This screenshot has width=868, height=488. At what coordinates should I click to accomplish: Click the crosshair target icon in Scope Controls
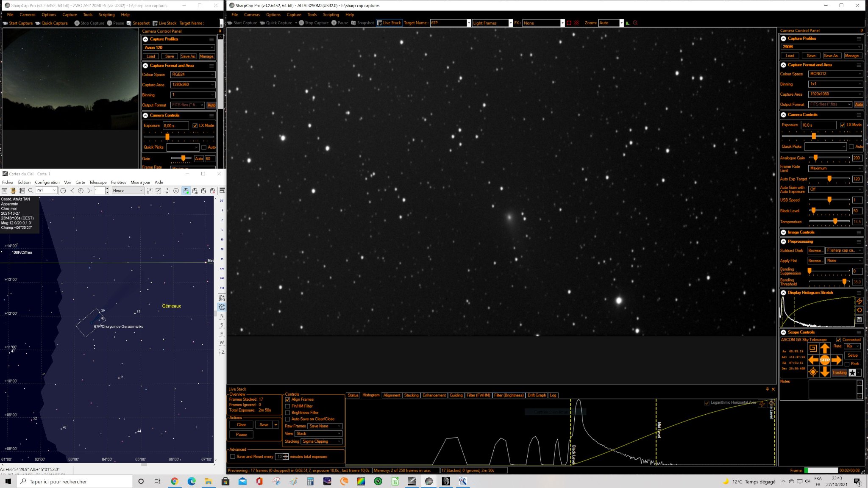pyautogui.click(x=812, y=372)
